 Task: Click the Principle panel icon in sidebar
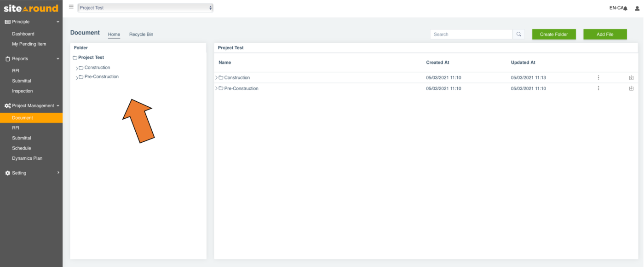[7, 21]
